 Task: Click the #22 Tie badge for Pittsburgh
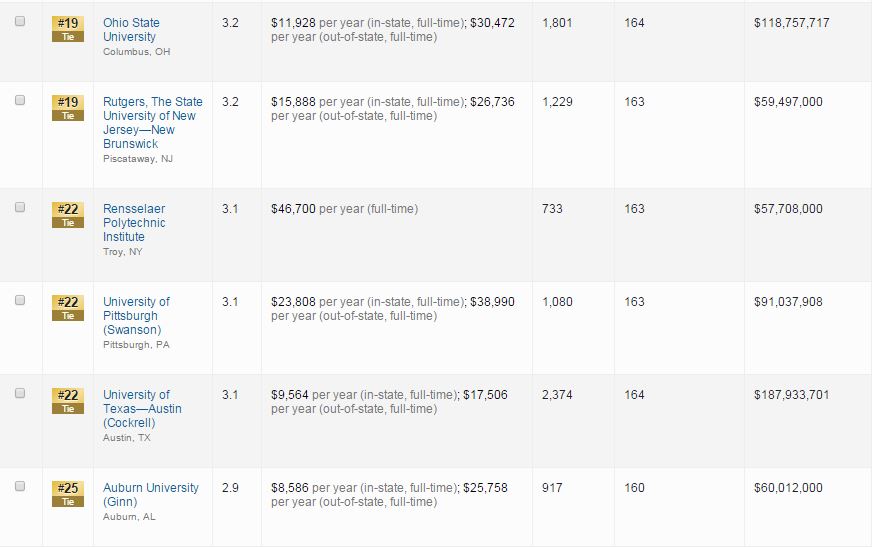click(x=68, y=308)
